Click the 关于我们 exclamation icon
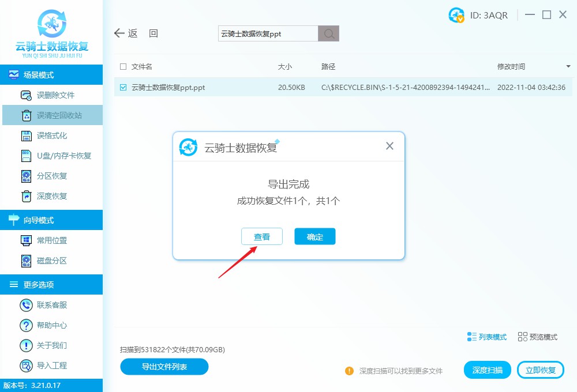Screen dimensions: 577x392 tap(26, 345)
